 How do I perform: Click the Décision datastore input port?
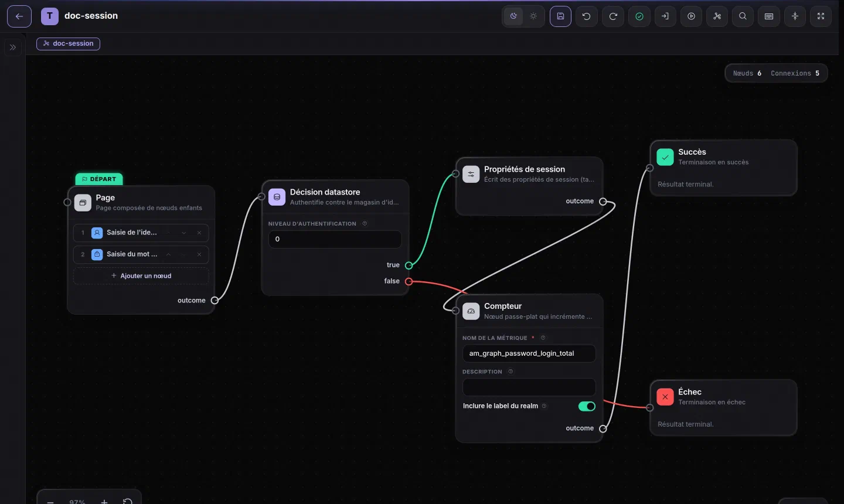click(x=261, y=197)
